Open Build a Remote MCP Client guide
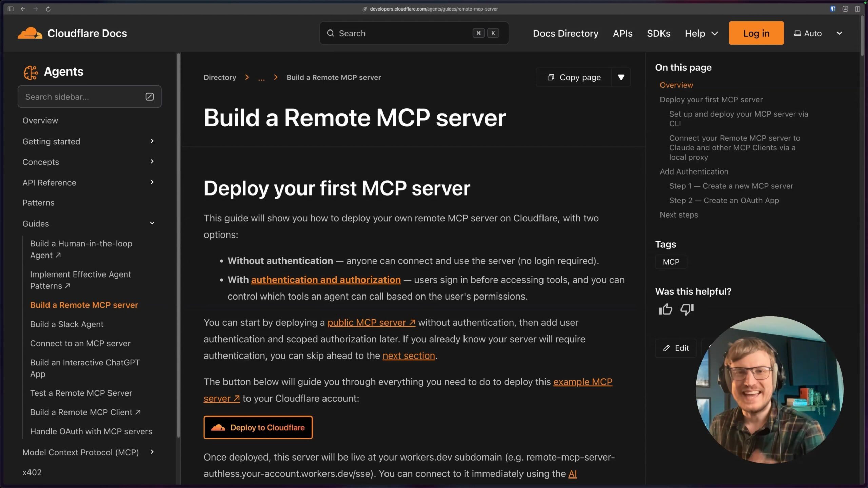The width and height of the screenshot is (868, 488). 85,412
